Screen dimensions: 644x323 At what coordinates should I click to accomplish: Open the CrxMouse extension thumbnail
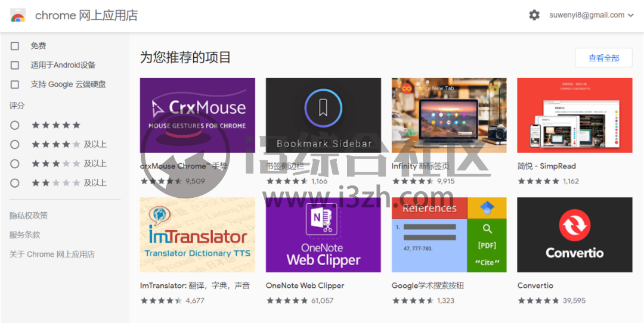click(197, 116)
